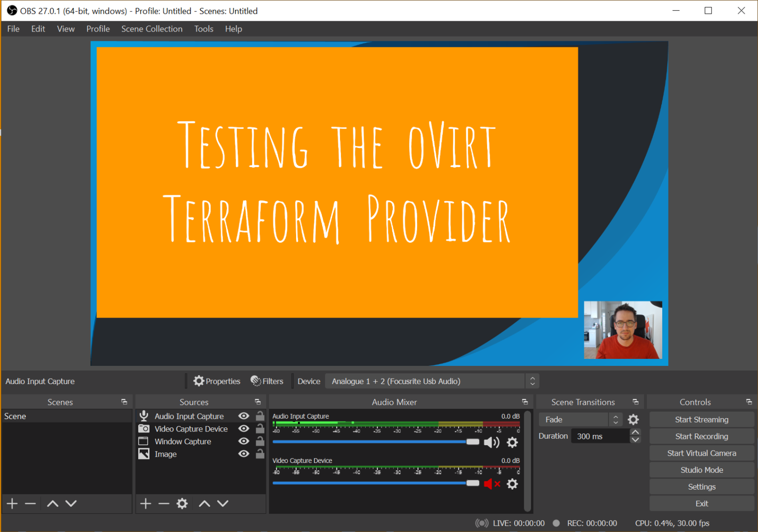Move the selected source down

[x=223, y=503]
